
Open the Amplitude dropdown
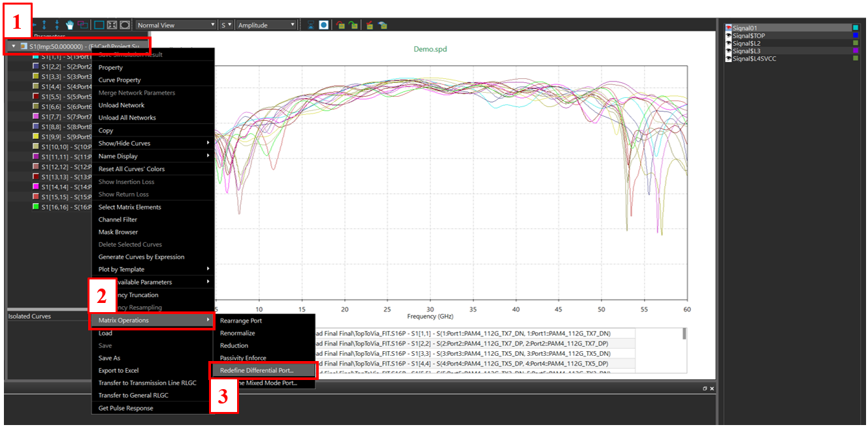point(266,25)
